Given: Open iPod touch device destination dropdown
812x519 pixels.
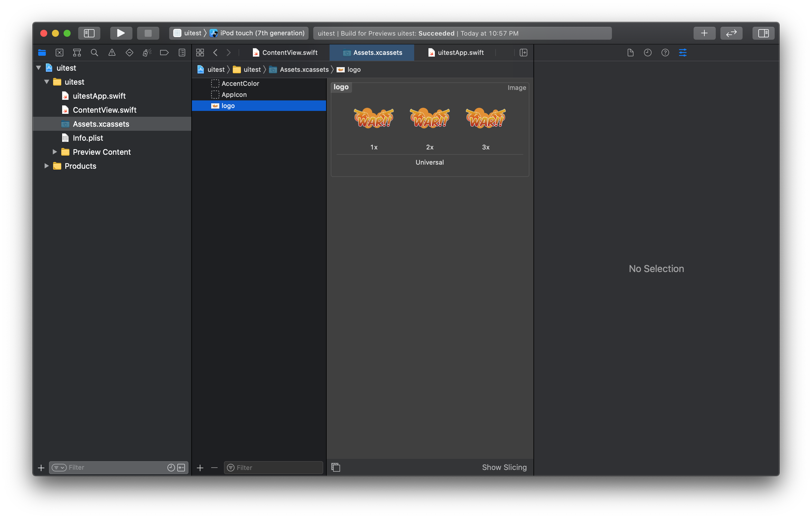Looking at the screenshot, I should (262, 33).
